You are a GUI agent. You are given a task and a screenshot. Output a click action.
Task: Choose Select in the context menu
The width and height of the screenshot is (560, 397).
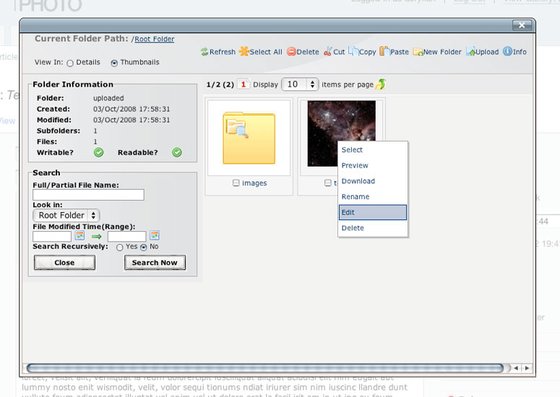[x=373, y=150]
